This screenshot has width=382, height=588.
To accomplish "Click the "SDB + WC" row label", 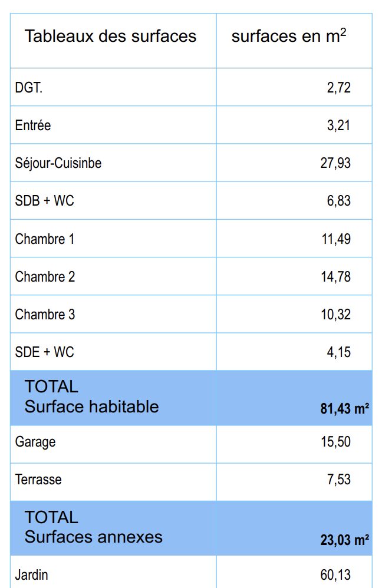I will [45, 201].
